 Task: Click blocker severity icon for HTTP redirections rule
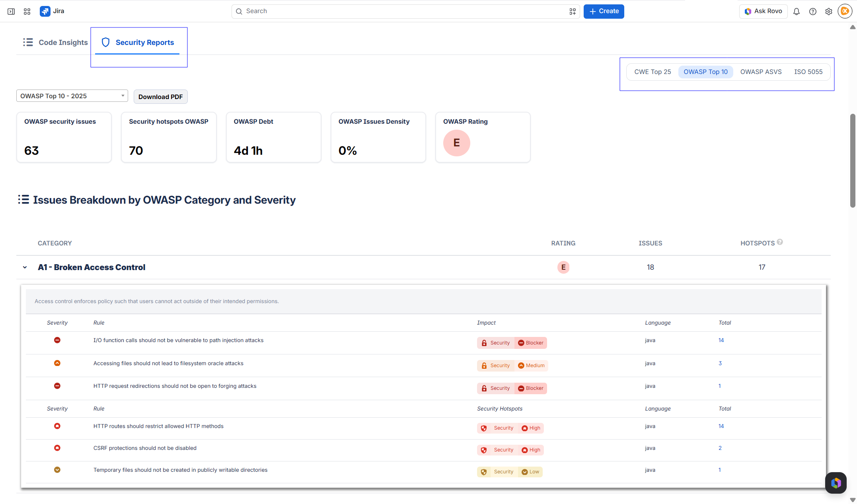click(57, 386)
